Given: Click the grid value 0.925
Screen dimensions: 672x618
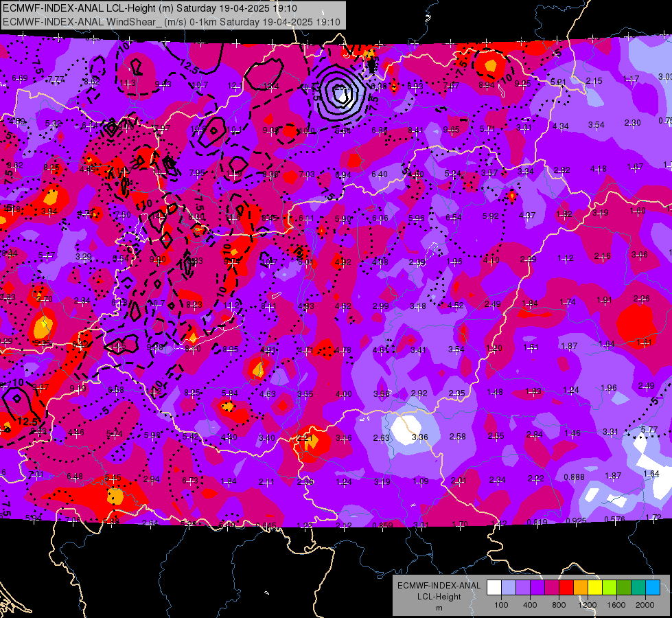Looking at the screenshot, I should (x=576, y=521).
